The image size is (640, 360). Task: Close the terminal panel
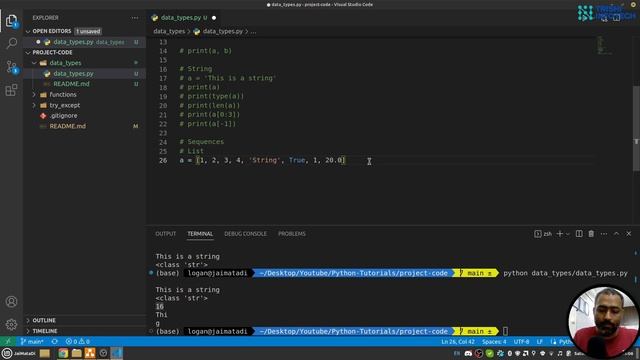point(629,233)
